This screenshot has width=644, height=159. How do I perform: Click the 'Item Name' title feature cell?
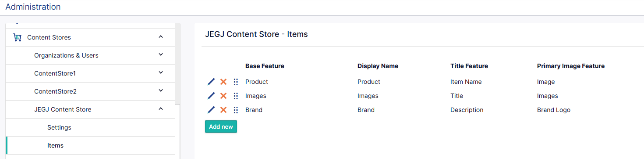[x=466, y=82]
